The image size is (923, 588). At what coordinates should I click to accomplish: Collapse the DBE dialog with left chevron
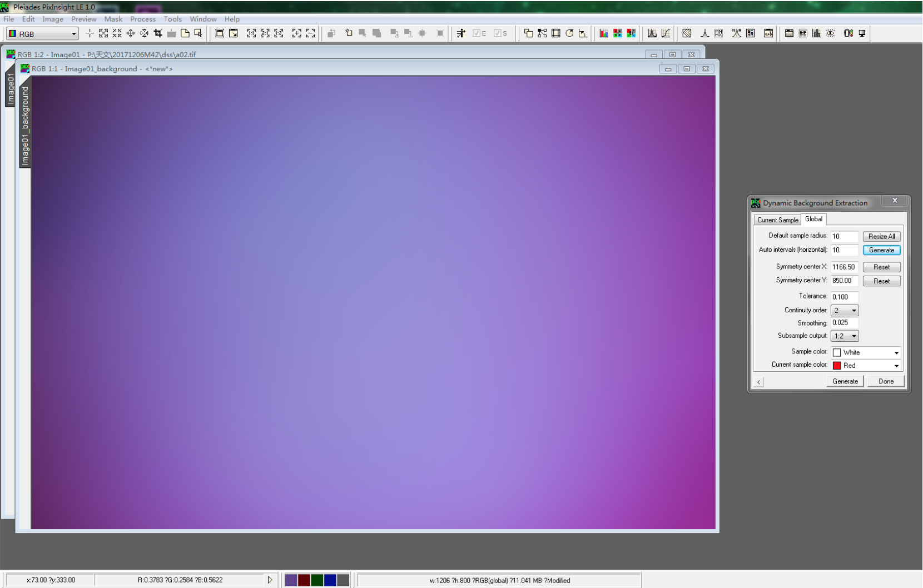point(759,382)
